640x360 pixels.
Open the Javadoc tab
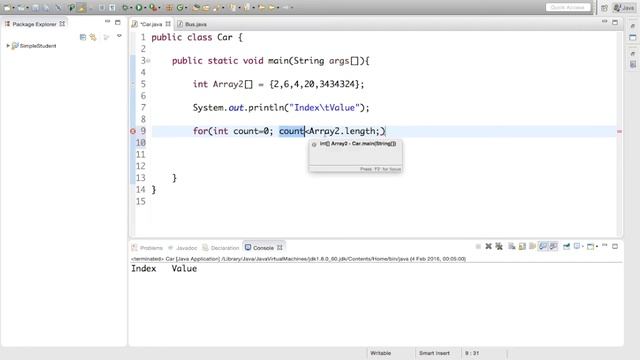point(183,248)
